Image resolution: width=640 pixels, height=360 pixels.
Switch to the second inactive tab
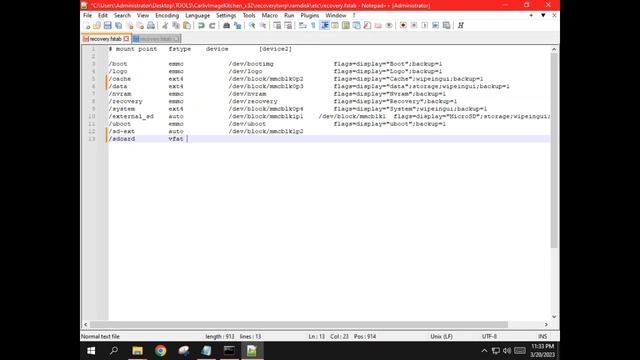[x=156, y=39]
